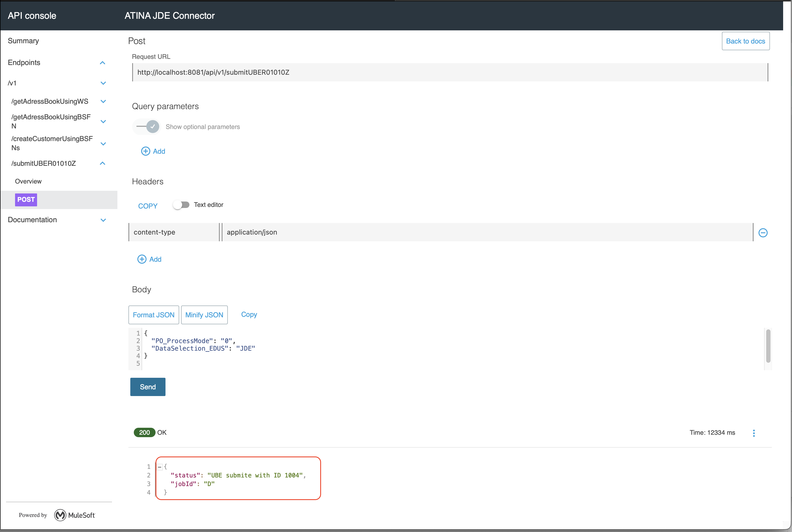Viewport: 792px width, 532px height.
Task: Collapse the response JSON fold marker
Action: [x=159, y=467]
